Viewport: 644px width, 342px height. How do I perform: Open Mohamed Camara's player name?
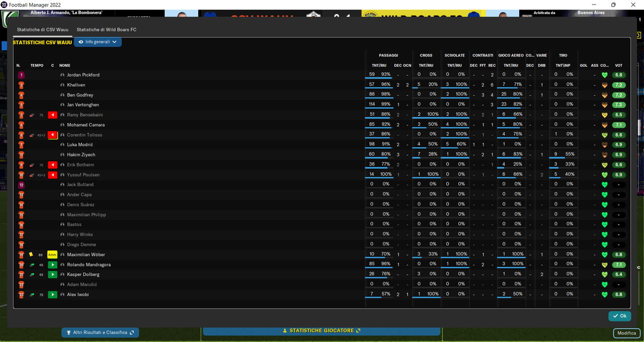click(86, 125)
